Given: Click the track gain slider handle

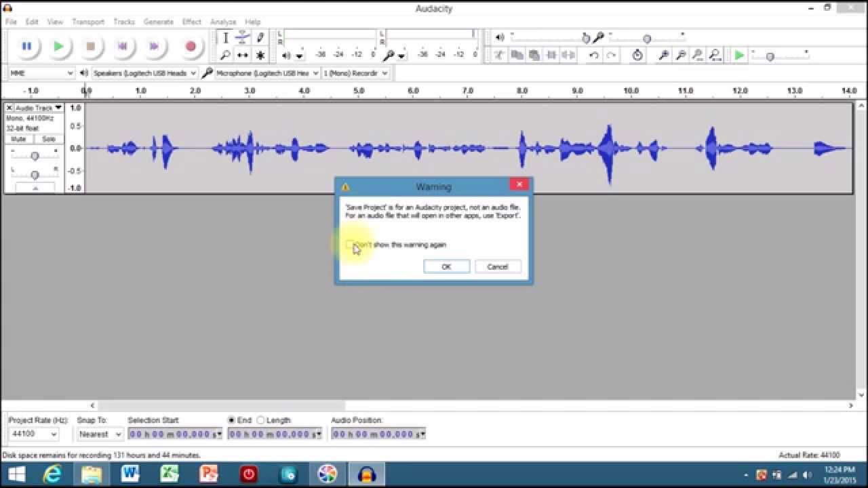Looking at the screenshot, I should 35,157.
